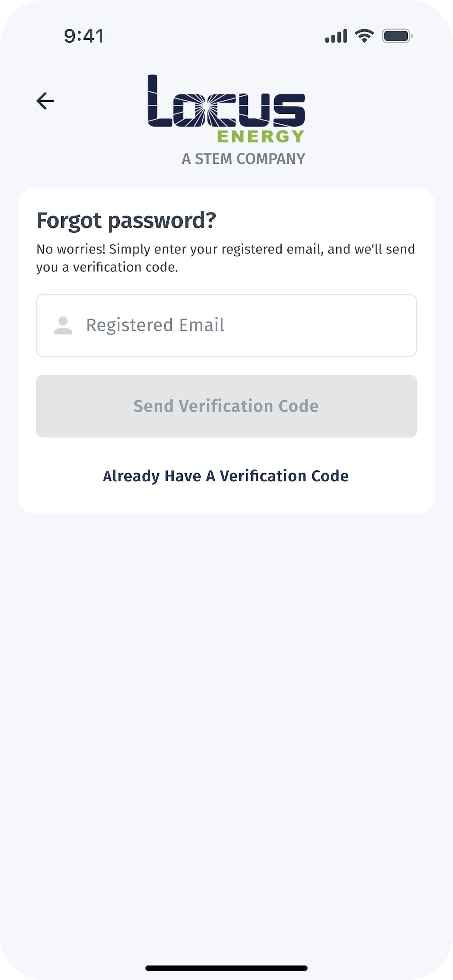
Task: Tap the A STEM COMPANY tagline
Action: [243, 159]
